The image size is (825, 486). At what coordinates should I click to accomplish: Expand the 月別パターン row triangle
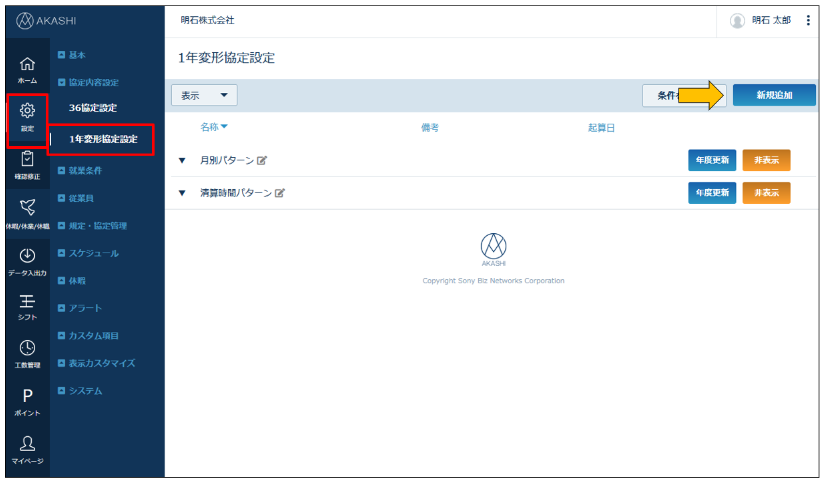182,161
